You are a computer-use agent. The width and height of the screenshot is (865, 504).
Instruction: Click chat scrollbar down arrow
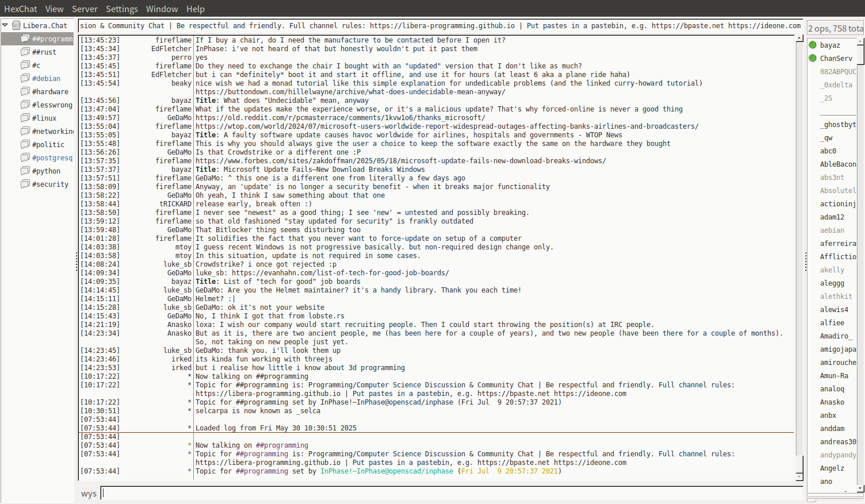coord(799,477)
